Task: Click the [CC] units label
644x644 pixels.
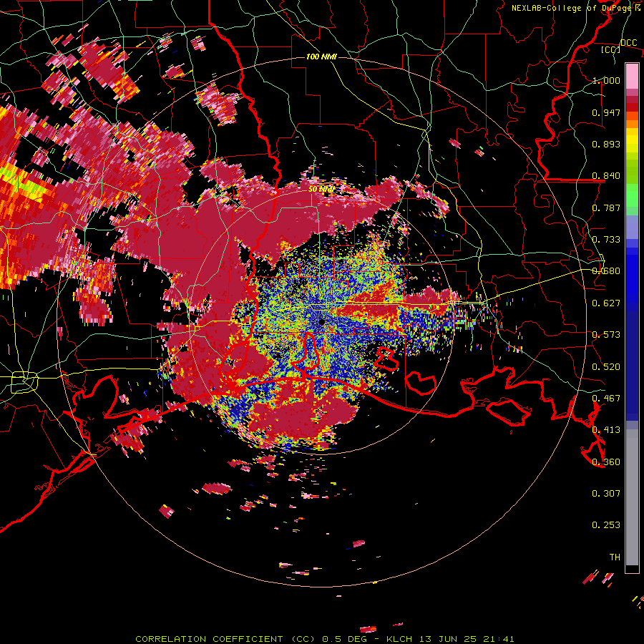Action: [x=610, y=49]
